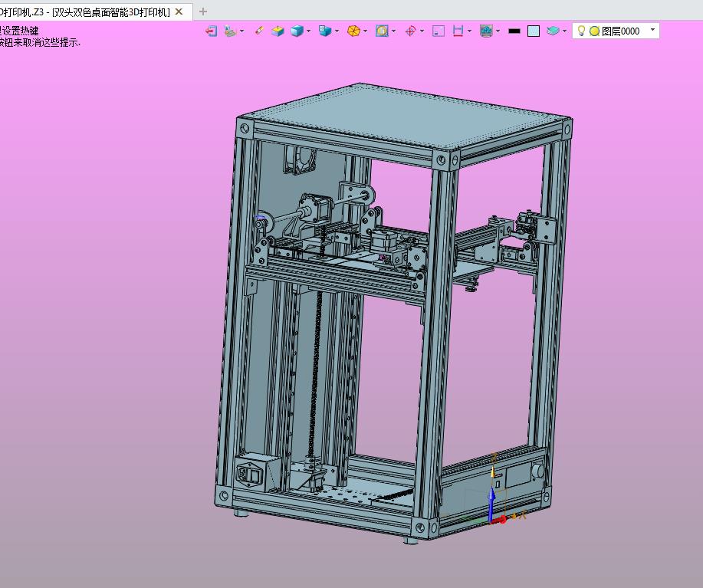Expand the monitor display dropdown arrow
This screenshot has height=588, width=703.
coord(498,31)
